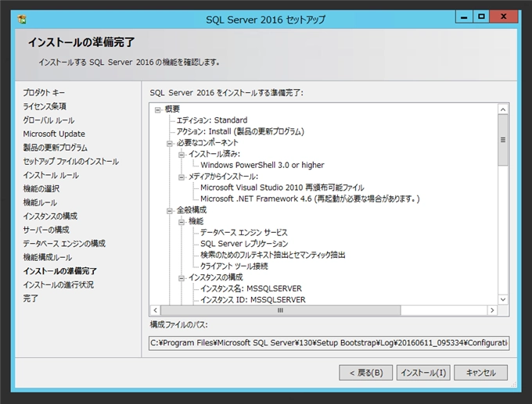Select Microsoft .NET Framework 4.6 row
The image size is (532, 404).
(x=310, y=198)
